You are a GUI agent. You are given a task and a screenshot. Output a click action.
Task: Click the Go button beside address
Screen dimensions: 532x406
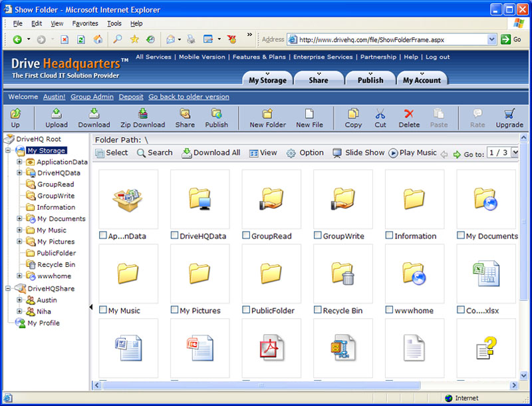tap(511, 40)
